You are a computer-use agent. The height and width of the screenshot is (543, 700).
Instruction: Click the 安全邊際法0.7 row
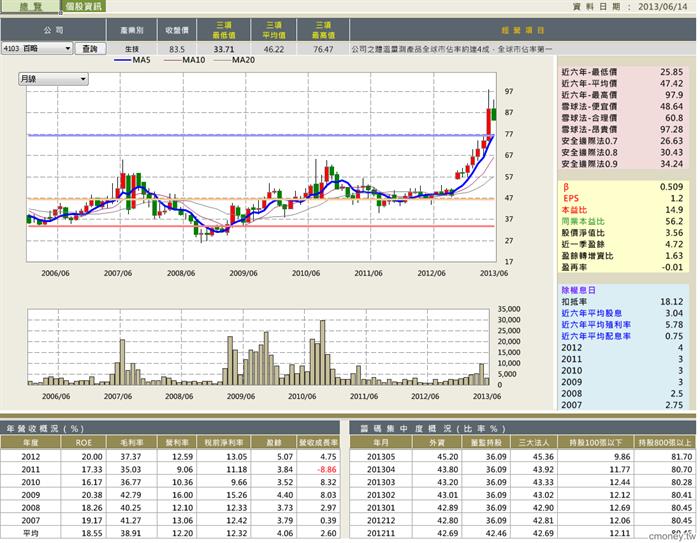tap(622, 141)
